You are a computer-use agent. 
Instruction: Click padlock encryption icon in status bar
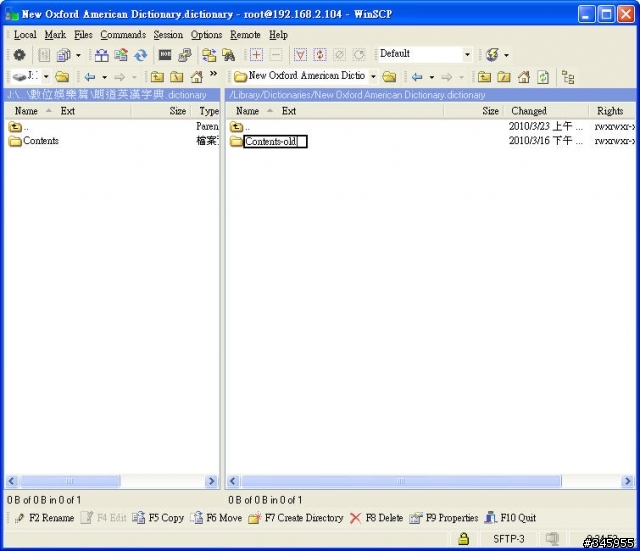pos(463,539)
